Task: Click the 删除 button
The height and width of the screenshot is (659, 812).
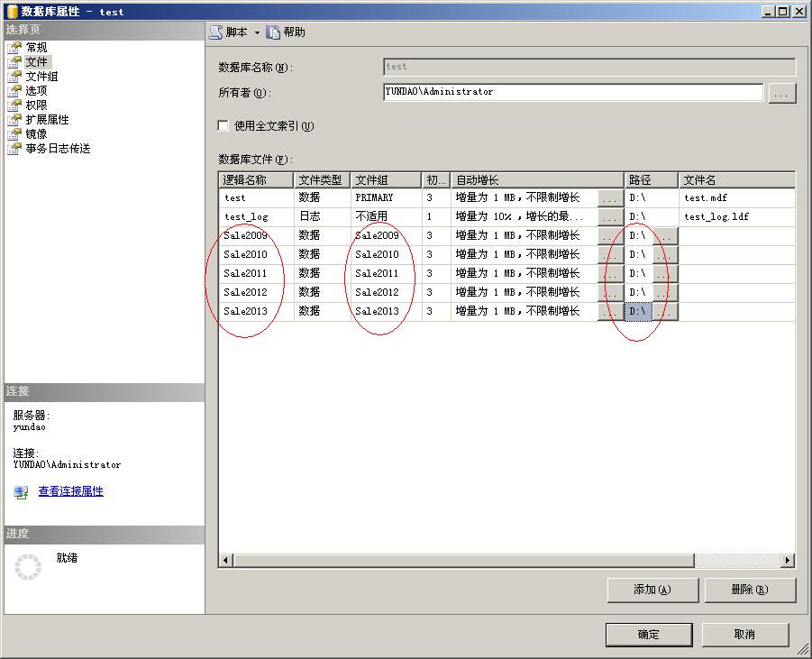Action: (x=747, y=590)
